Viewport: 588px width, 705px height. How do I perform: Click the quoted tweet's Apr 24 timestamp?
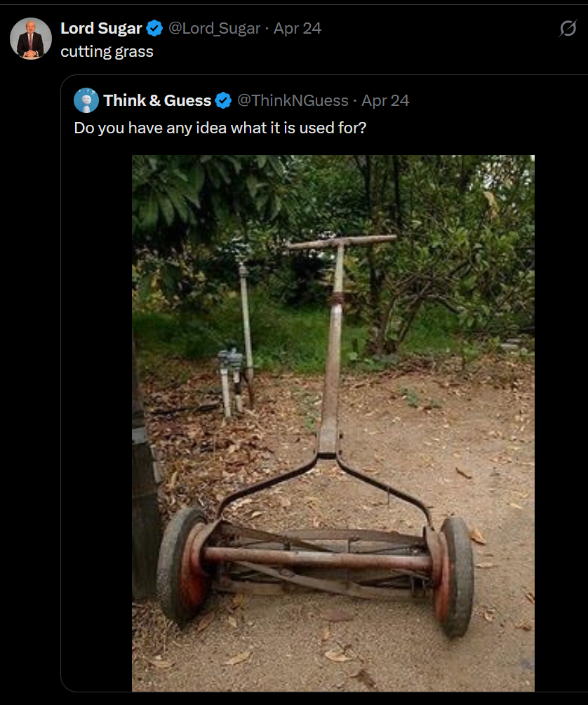(385, 100)
